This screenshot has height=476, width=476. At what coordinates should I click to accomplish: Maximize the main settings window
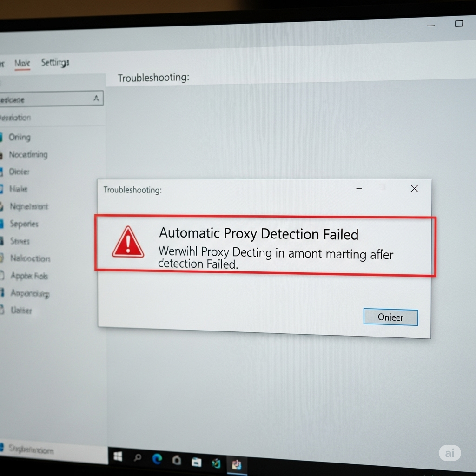coord(459,24)
